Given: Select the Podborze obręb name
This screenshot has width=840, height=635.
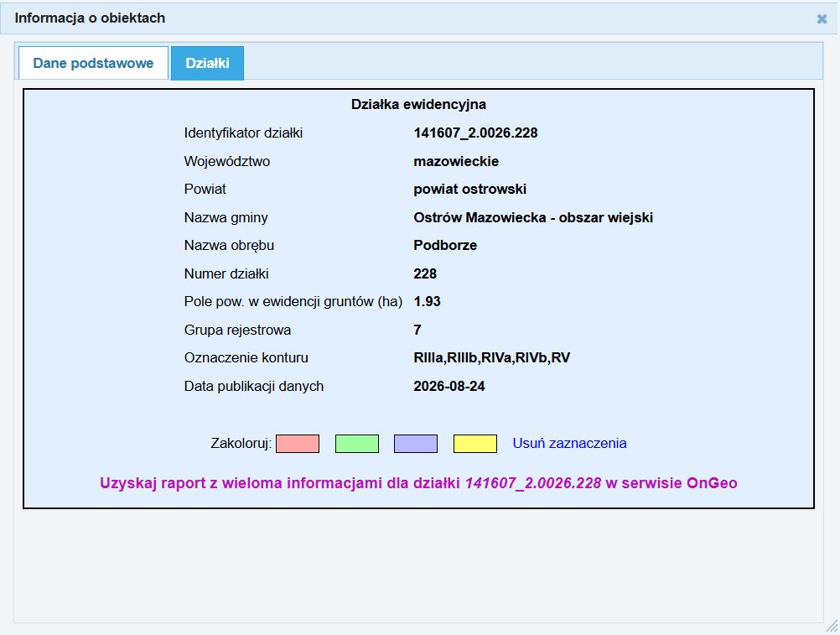Looking at the screenshot, I should coord(445,246).
